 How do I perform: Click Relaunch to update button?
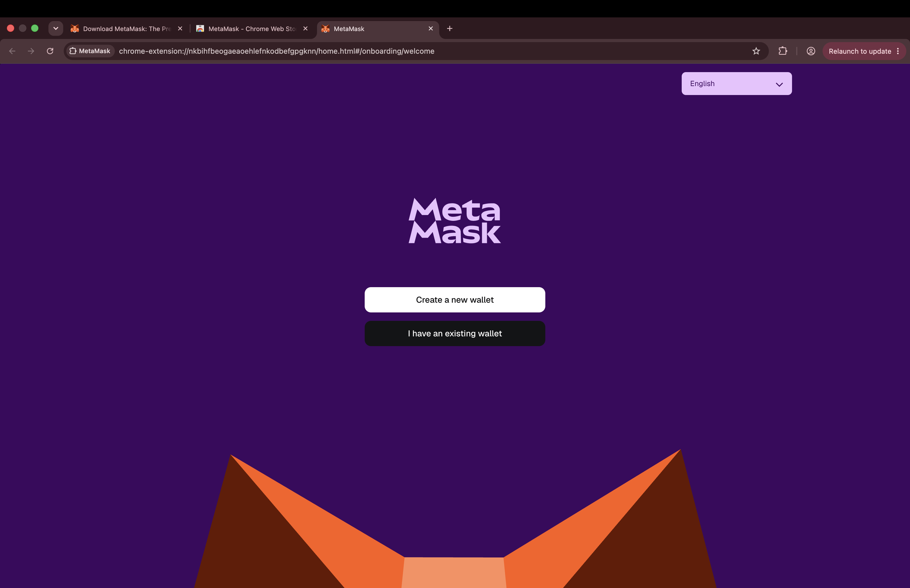pos(860,51)
